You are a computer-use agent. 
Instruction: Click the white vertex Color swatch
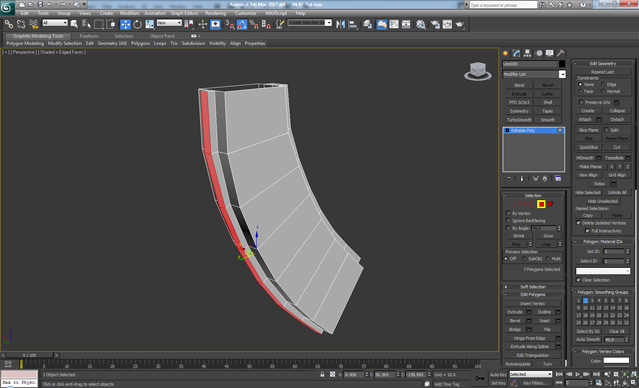click(x=616, y=361)
